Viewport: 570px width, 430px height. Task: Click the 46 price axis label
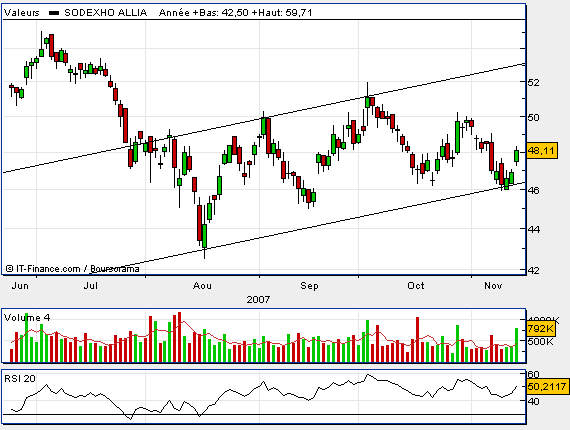(x=533, y=190)
